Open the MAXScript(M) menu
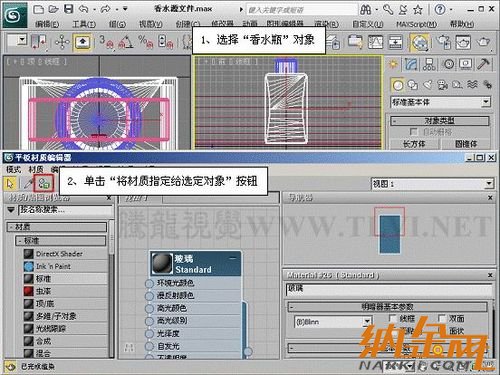 (416, 24)
